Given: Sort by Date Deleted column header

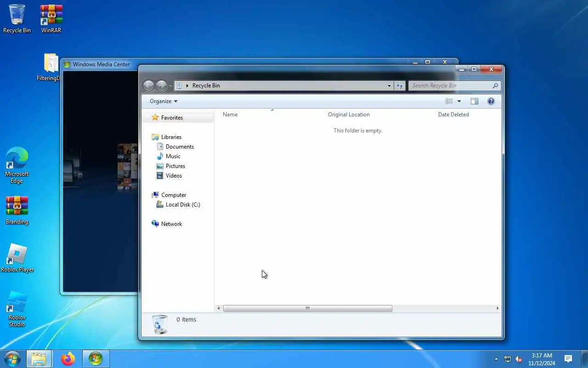Looking at the screenshot, I should pos(453,115).
